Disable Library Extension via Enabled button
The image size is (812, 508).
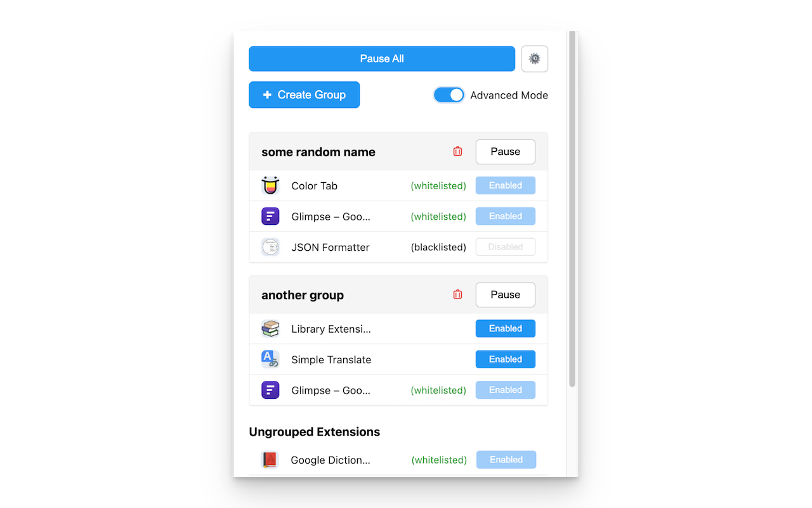pos(506,328)
